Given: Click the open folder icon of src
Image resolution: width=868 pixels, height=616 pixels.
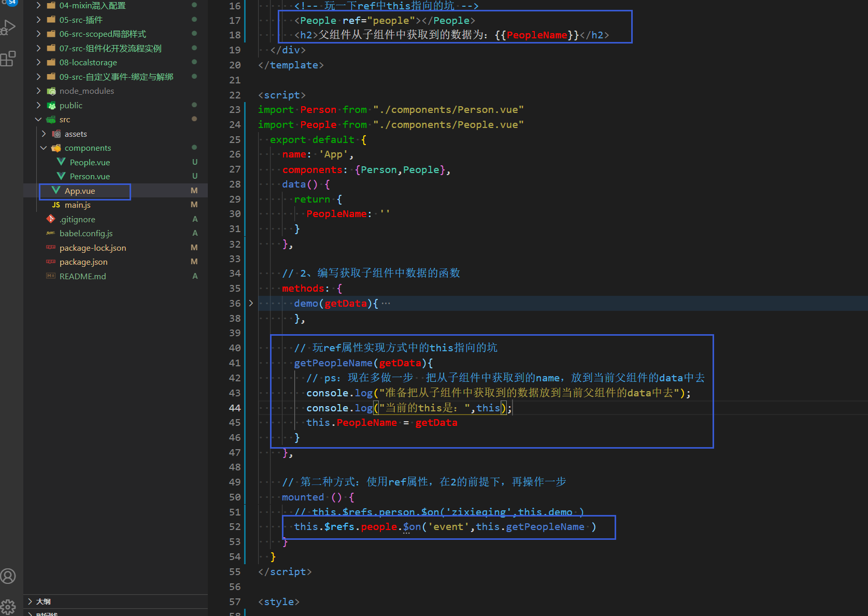Looking at the screenshot, I should click(51, 119).
